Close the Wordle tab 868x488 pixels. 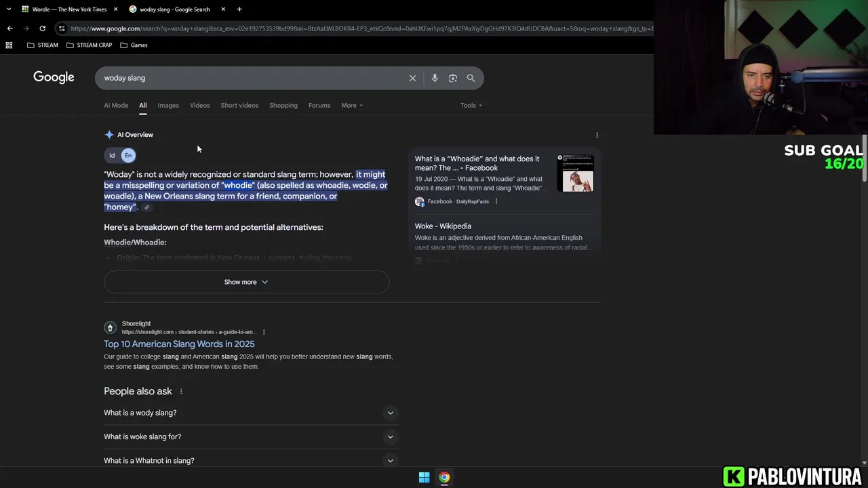point(115,9)
